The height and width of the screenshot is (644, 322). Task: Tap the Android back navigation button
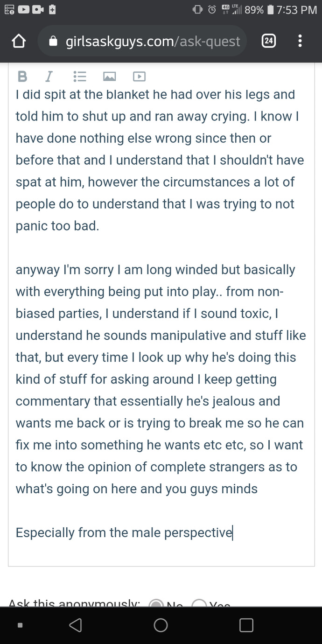coord(75,625)
